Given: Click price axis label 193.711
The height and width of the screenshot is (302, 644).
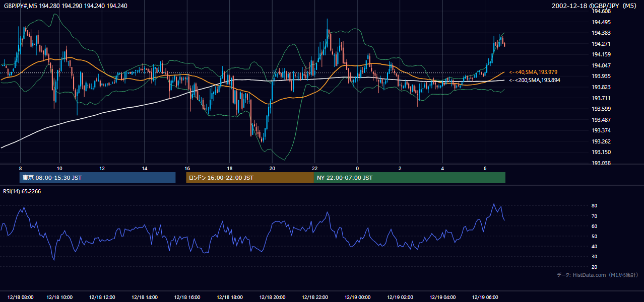Looking at the screenshot, I should tap(601, 98).
